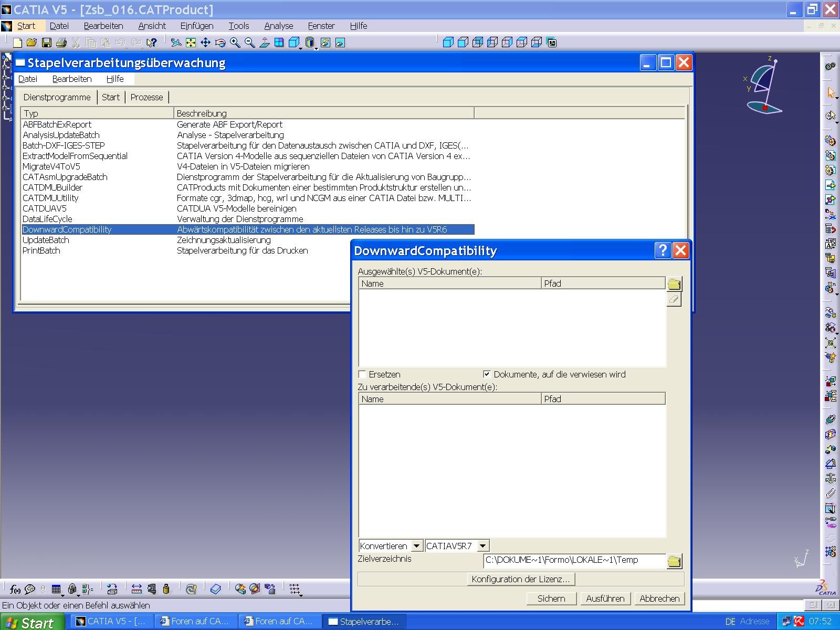Viewport: 840px width, 630px height.
Task: Click the Zoom In magnifier
Action: [235, 43]
